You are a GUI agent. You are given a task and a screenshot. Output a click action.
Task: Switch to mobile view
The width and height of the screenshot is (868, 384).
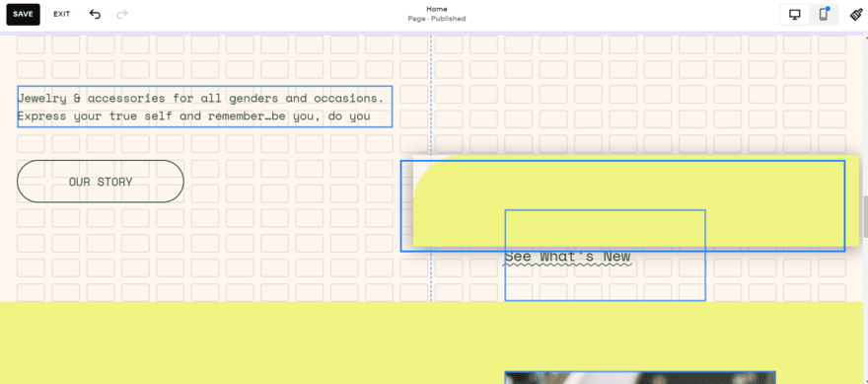click(x=824, y=15)
